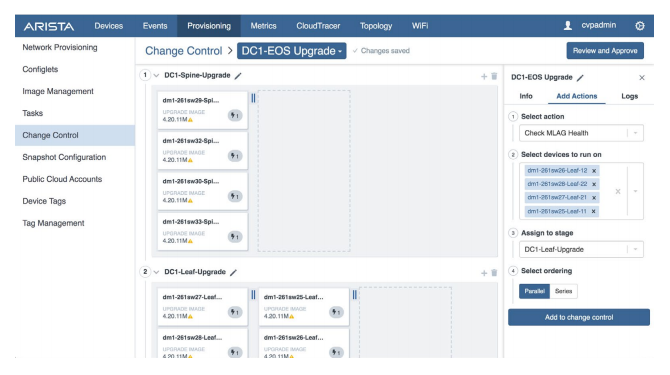Open the Devices menu

click(x=109, y=26)
